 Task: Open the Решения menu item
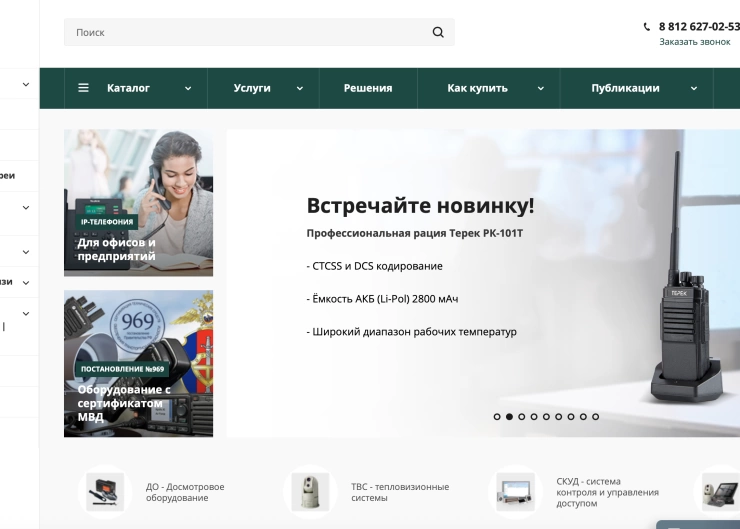[368, 88]
